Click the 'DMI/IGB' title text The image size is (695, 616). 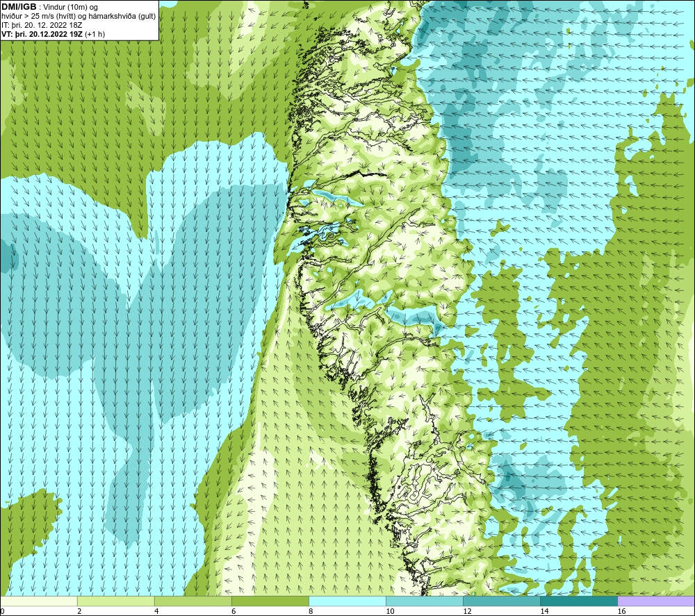[19, 8]
